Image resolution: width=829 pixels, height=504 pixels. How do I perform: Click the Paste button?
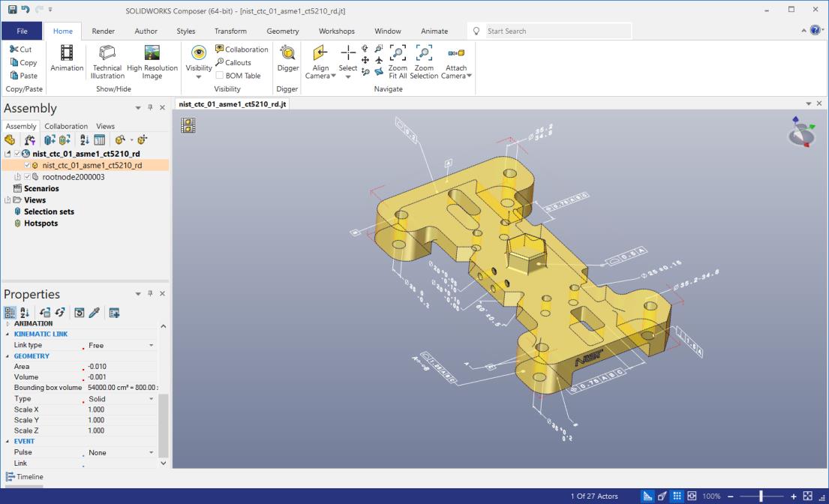(24, 76)
